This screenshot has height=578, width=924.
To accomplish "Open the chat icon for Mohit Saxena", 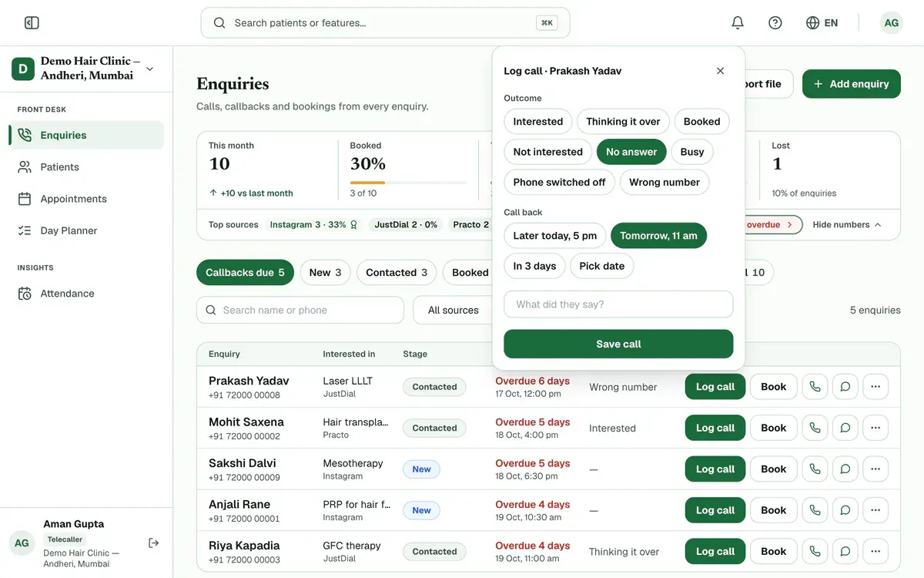I will [x=845, y=428].
